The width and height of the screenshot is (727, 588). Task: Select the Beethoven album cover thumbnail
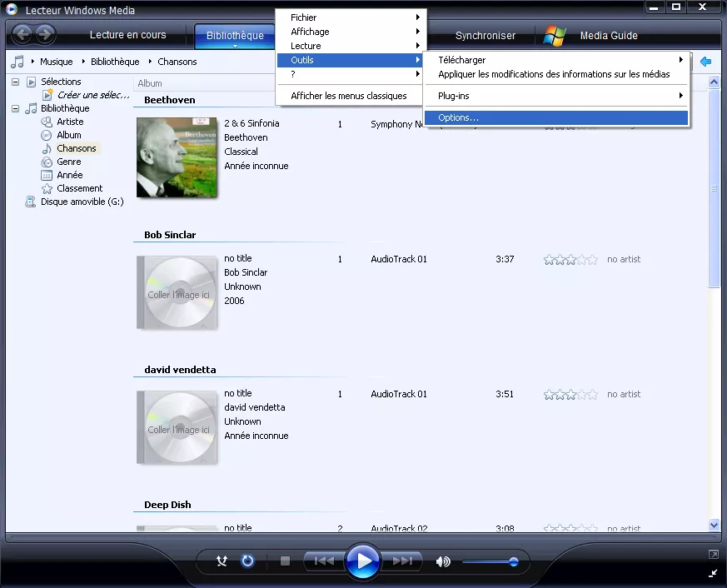(177, 157)
